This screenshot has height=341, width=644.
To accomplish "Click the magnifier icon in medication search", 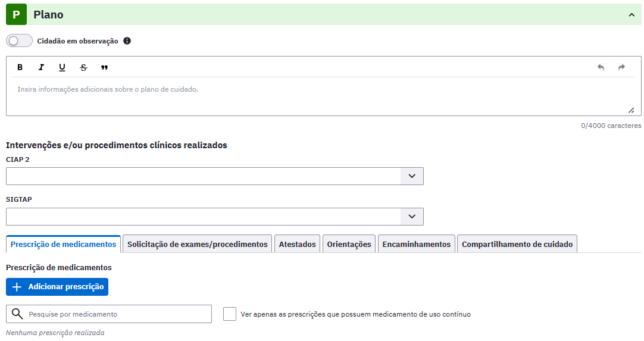I will (x=17, y=314).
